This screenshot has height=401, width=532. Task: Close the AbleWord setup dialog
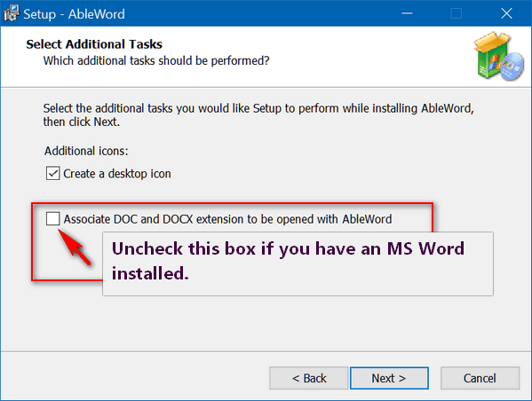[x=506, y=13]
